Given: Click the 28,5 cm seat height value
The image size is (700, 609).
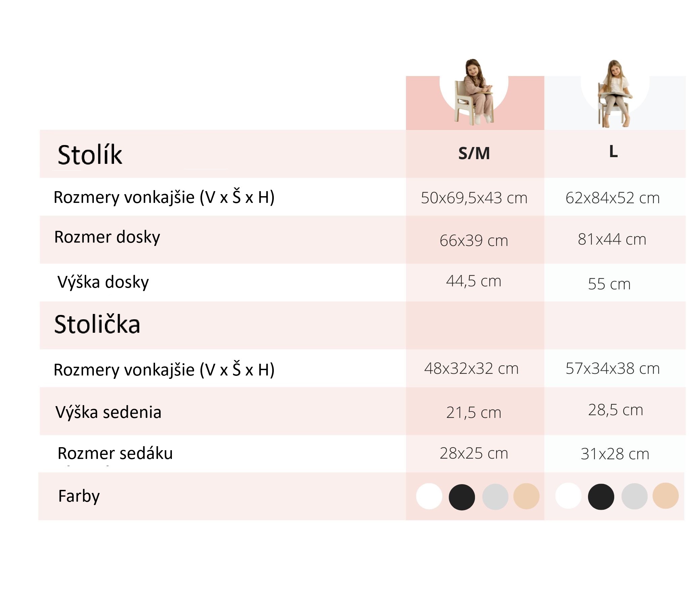Looking at the screenshot, I should [x=615, y=410].
